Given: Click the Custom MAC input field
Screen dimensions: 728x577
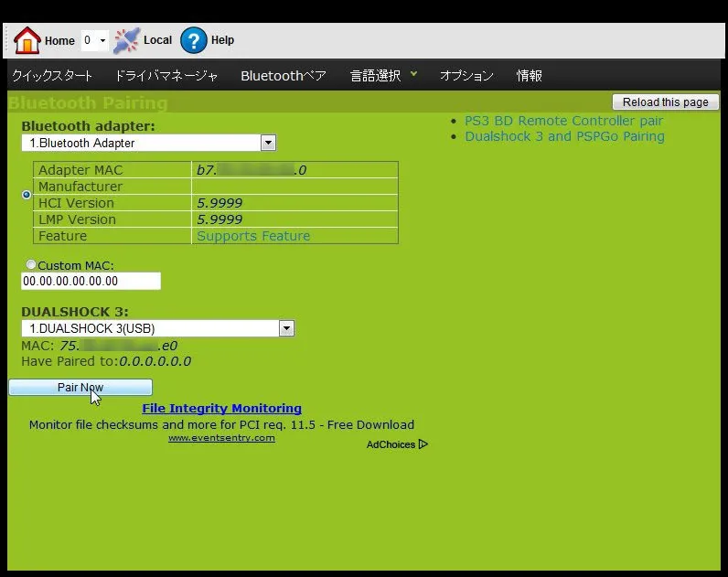Looking at the screenshot, I should pos(91,281).
